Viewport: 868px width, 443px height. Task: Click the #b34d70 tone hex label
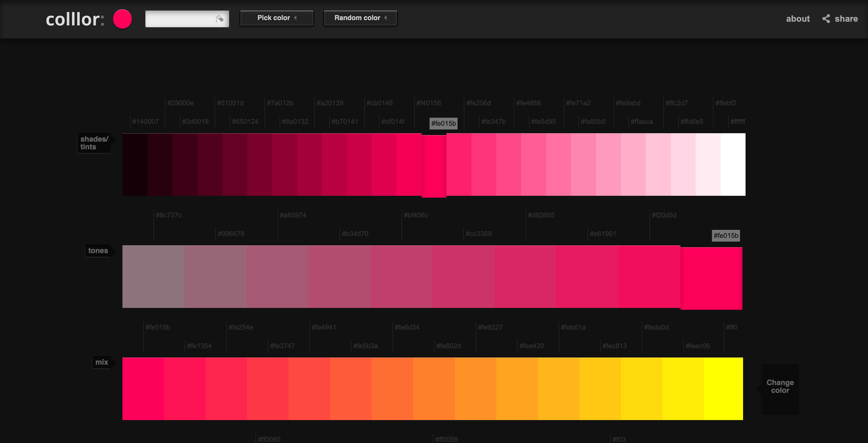coord(355,234)
